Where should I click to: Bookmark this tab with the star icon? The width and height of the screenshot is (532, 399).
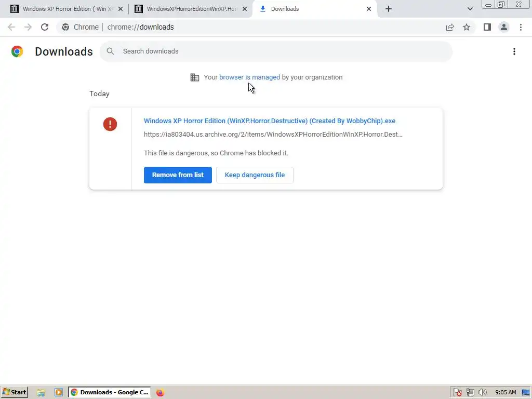[467, 27]
